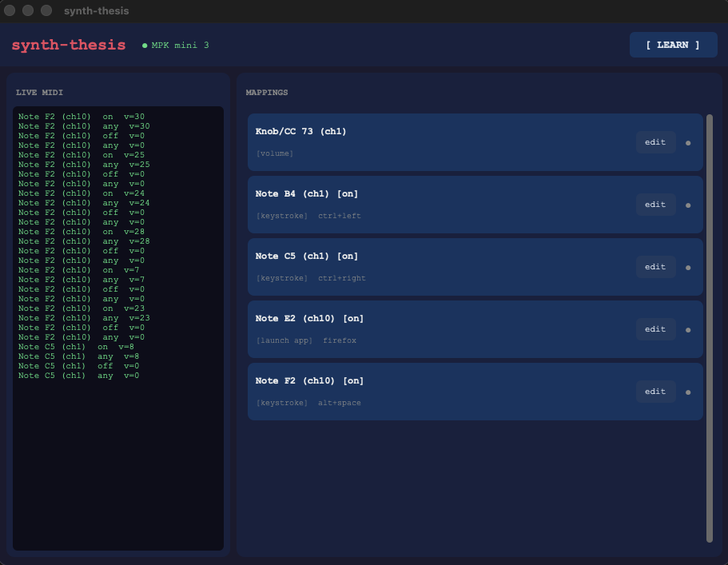Click the synth-thesis window title text
728x565 pixels.
[97, 10]
